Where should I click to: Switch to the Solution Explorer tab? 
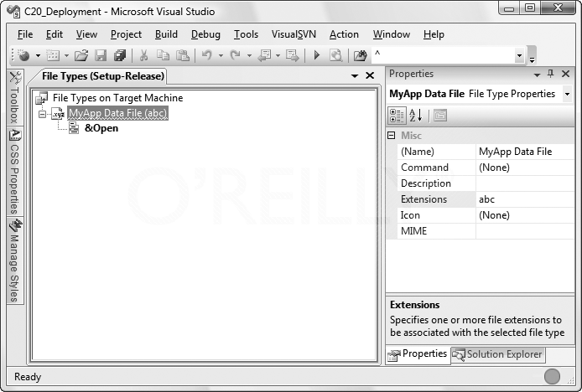[498, 354]
